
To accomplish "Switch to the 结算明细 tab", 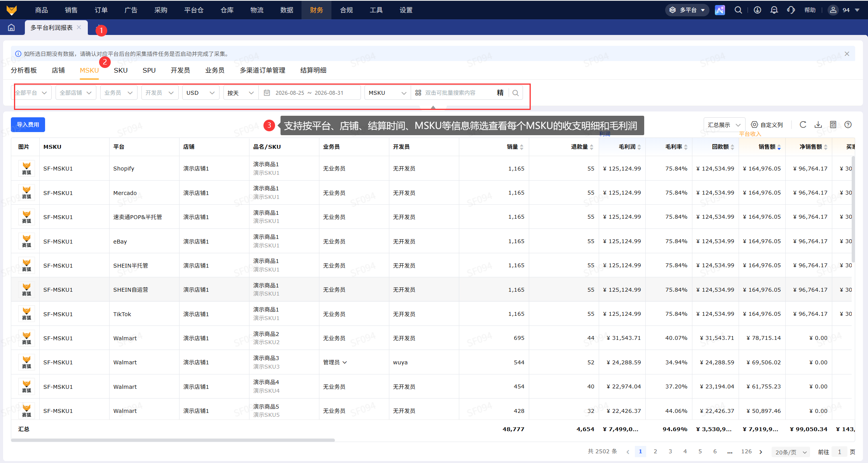I will 313,70.
